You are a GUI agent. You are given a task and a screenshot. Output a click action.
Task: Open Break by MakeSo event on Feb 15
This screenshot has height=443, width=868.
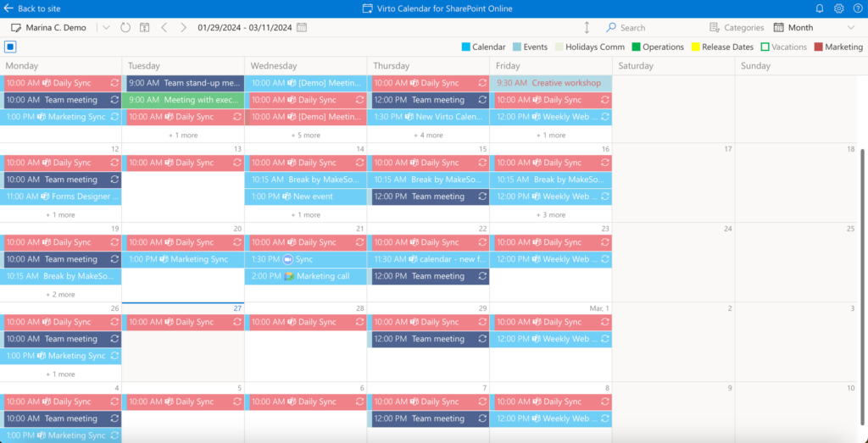428,180
